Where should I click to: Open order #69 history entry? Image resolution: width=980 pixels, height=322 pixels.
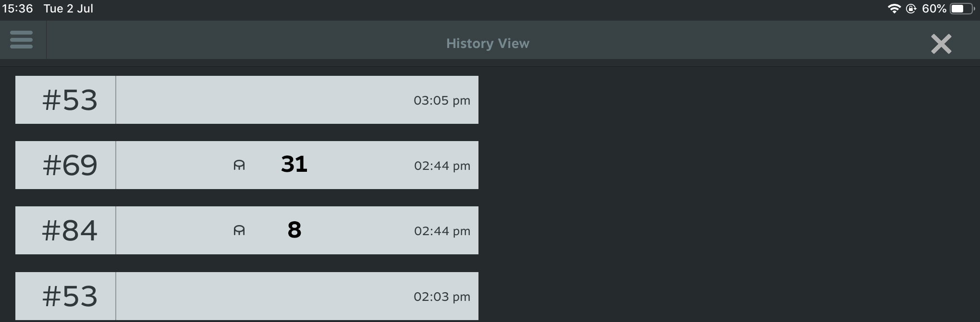(247, 165)
